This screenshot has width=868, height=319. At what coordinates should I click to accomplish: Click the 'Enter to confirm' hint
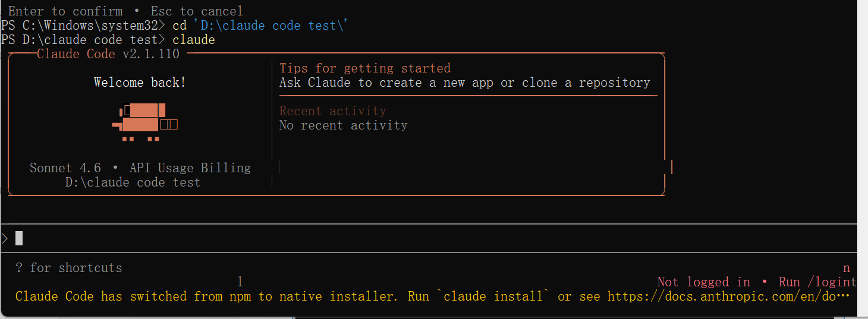[x=65, y=11]
